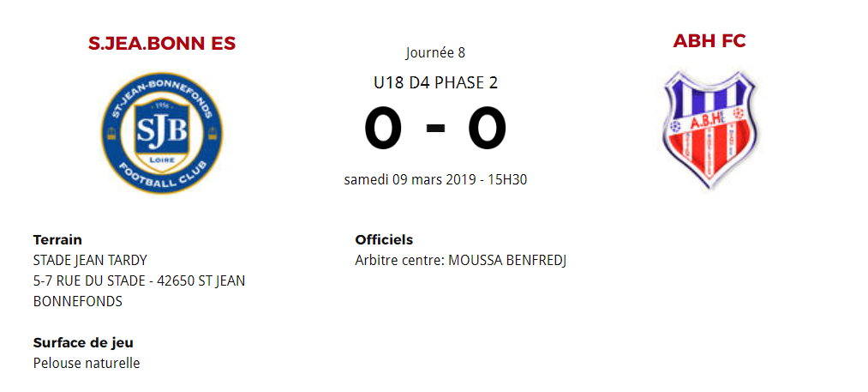Open the S.JEA.BONN ES team name link

coord(162,43)
